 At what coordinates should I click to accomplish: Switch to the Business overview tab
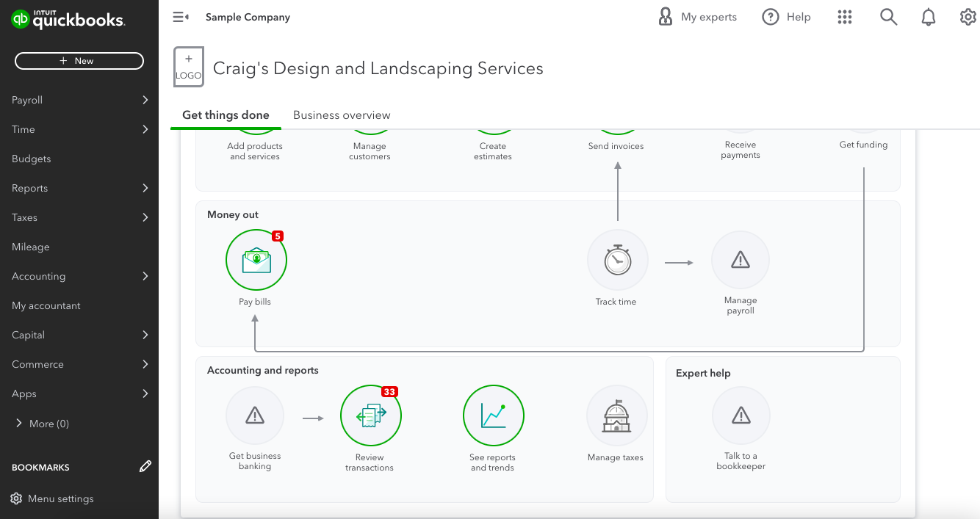[341, 115]
